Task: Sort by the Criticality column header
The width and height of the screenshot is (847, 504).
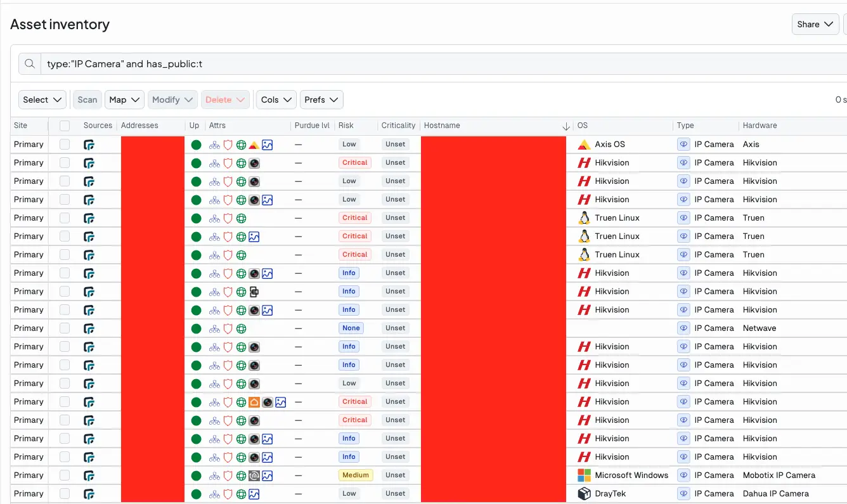Action: (x=399, y=126)
